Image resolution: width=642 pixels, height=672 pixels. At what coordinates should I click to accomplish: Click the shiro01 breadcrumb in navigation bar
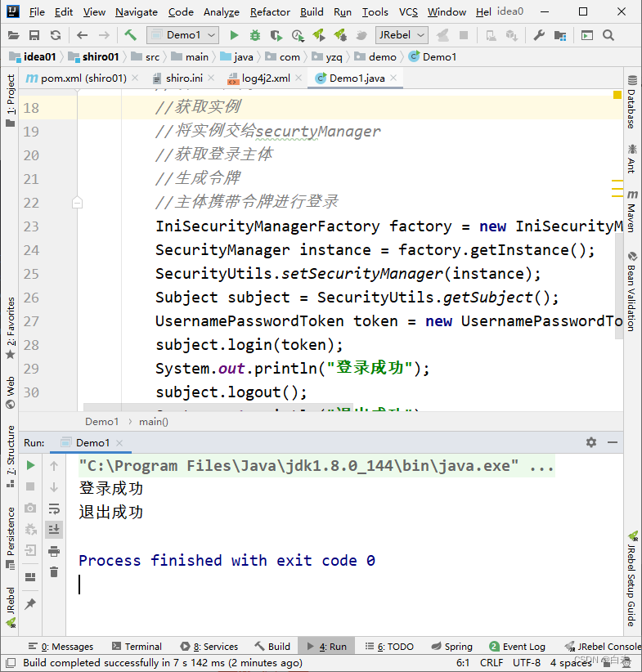point(94,57)
